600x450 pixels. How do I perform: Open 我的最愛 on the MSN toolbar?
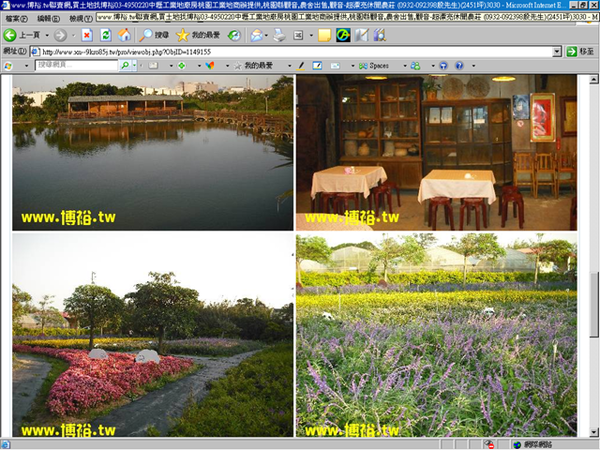point(254,66)
